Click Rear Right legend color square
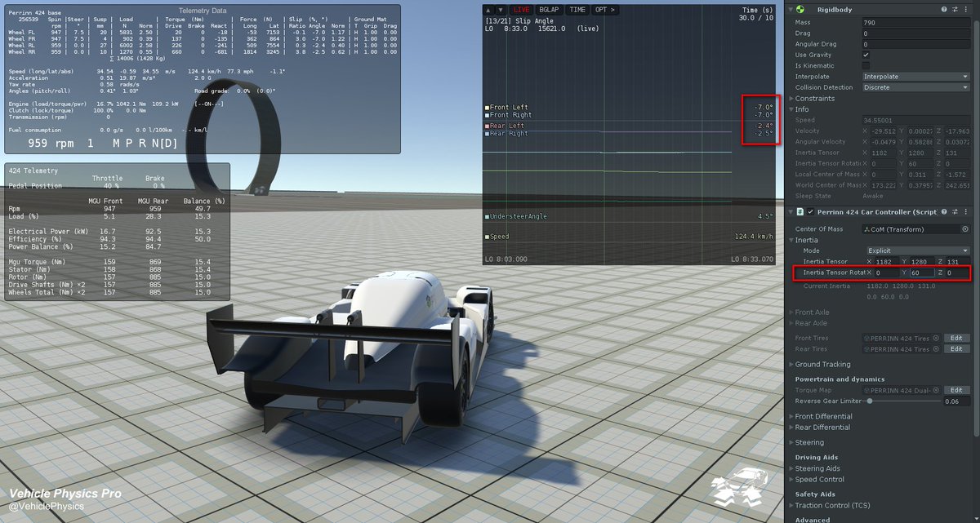Screen dimensions: 980x523 click(x=487, y=134)
